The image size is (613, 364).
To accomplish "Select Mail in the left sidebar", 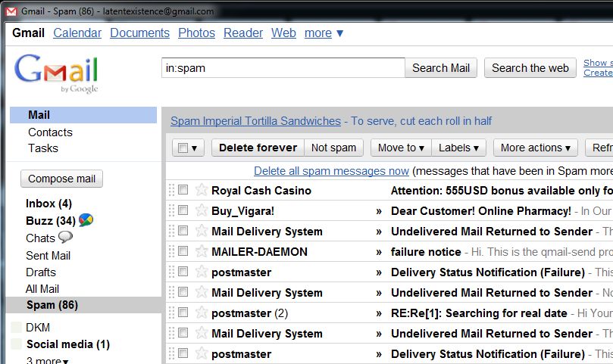I will point(83,115).
